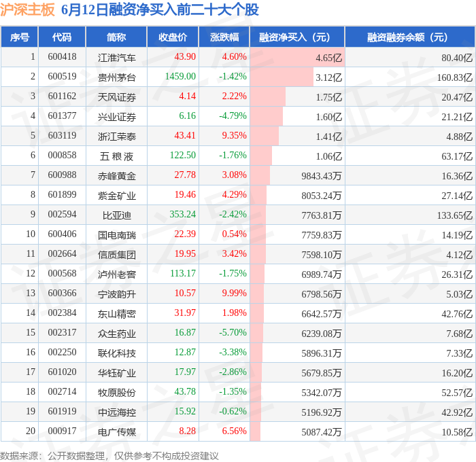
Task: Click net buy value 9843.43万
Action: point(322,176)
